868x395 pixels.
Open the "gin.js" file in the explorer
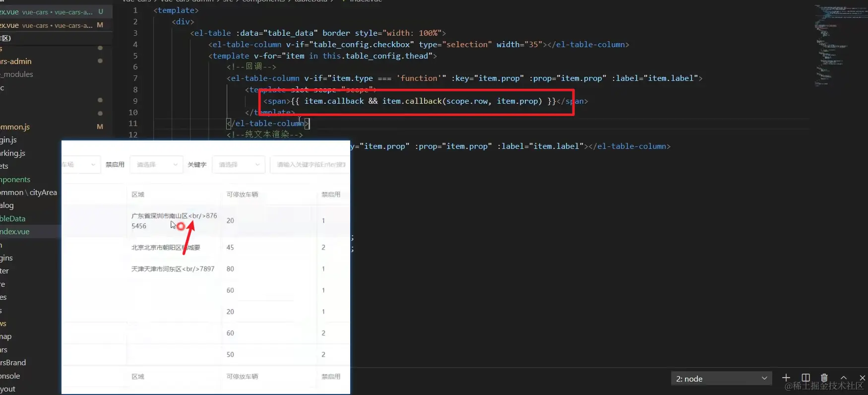(8, 140)
